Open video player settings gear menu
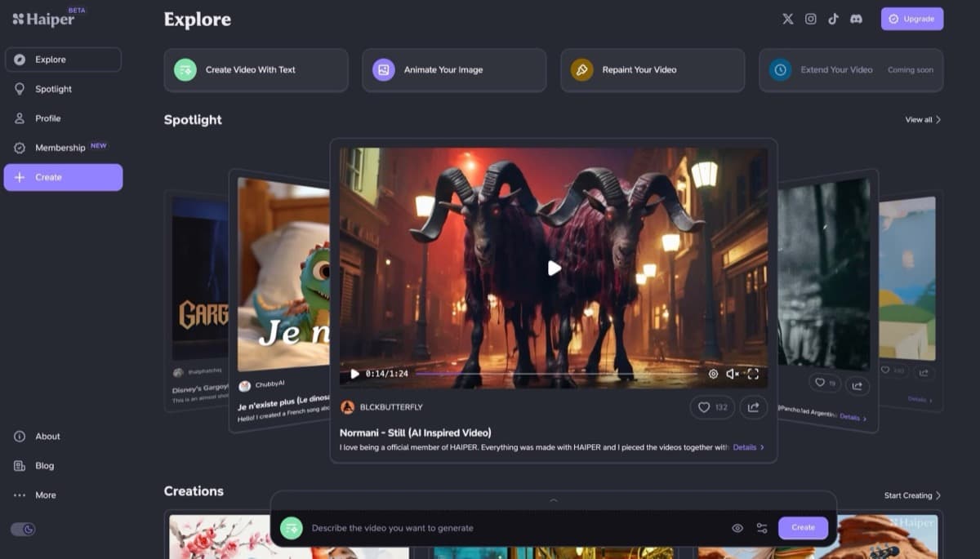The width and height of the screenshot is (980, 559). pyautogui.click(x=714, y=374)
